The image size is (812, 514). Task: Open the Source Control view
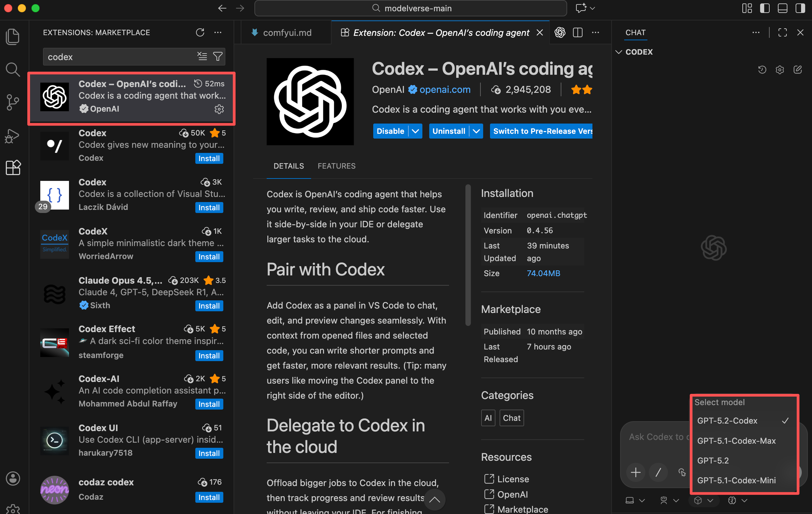pos(13,102)
